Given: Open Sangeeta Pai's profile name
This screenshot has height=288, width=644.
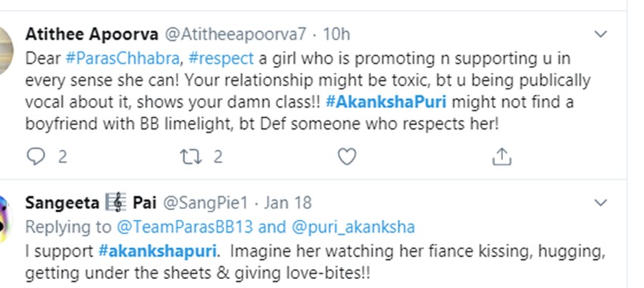Looking at the screenshot, I should tap(91, 202).
